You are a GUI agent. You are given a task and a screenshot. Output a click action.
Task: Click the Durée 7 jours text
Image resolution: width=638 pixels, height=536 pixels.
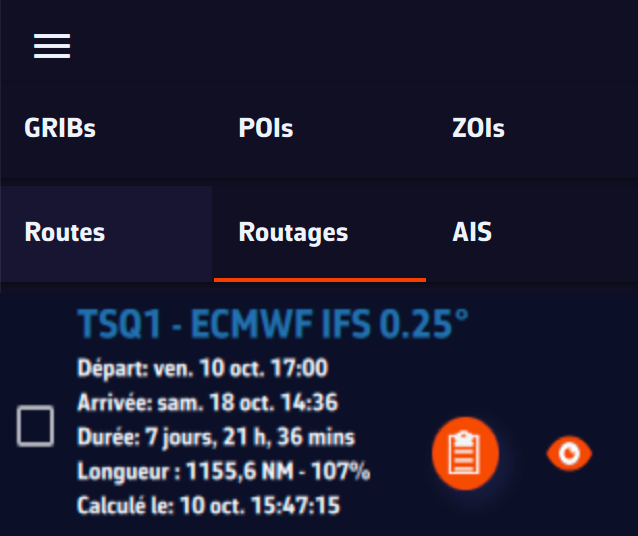[216, 437]
